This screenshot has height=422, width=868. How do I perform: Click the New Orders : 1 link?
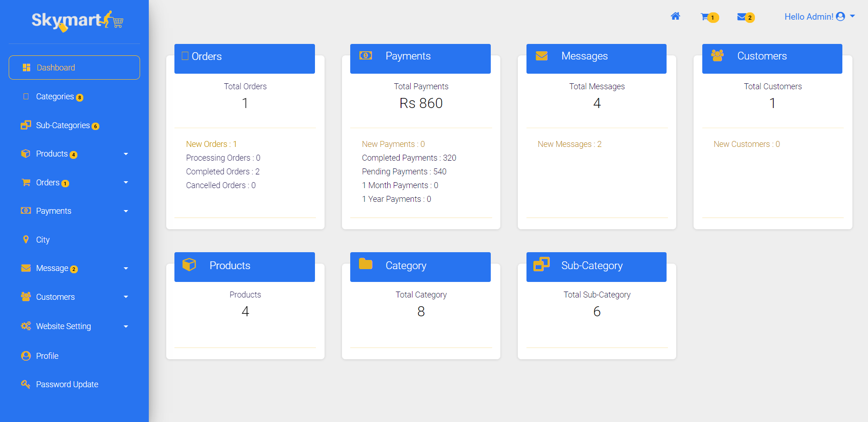pos(211,144)
